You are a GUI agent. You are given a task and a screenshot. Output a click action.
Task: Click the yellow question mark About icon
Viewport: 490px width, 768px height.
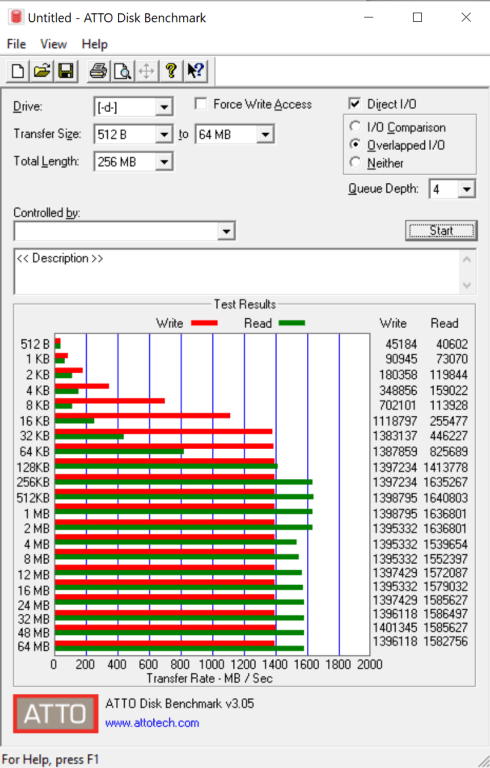171,72
